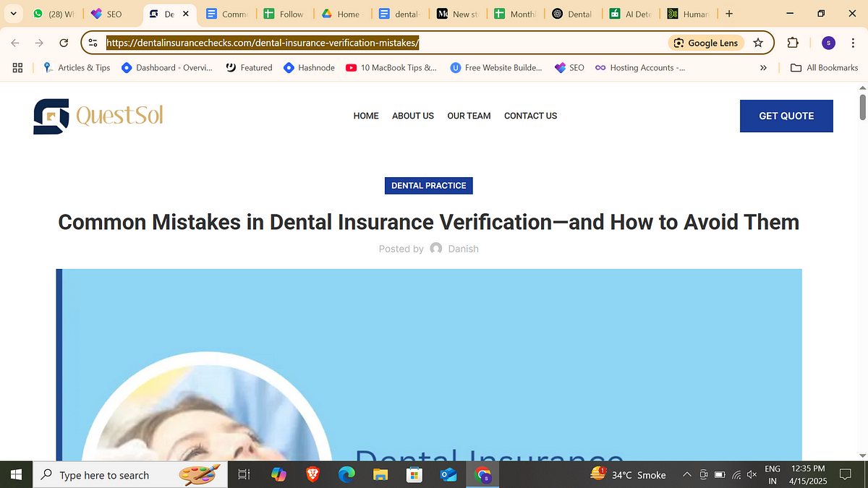Switch to the Follow spreadsheet tab
This screenshot has width=868, height=488.
point(284,14)
